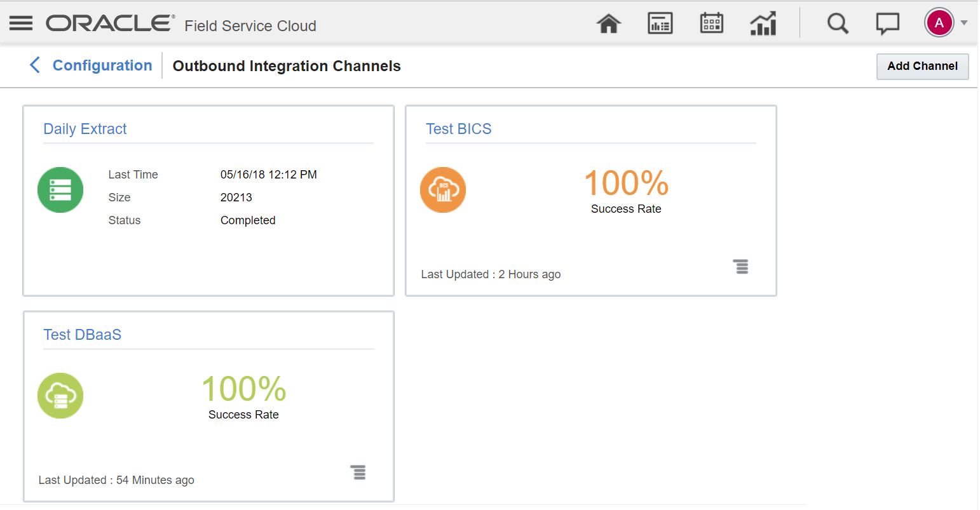Image resolution: width=980 pixels, height=510 pixels.
Task: Open the chat messages icon
Action: [887, 24]
